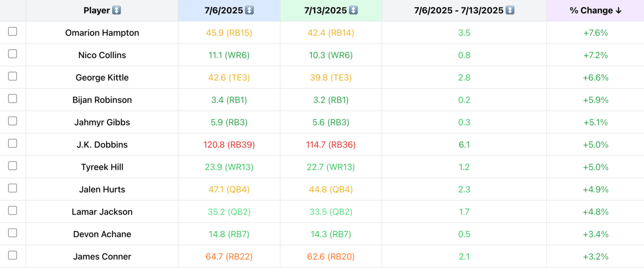
Task: Check the box for Omarion Hampton
Action: coord(12,31)
